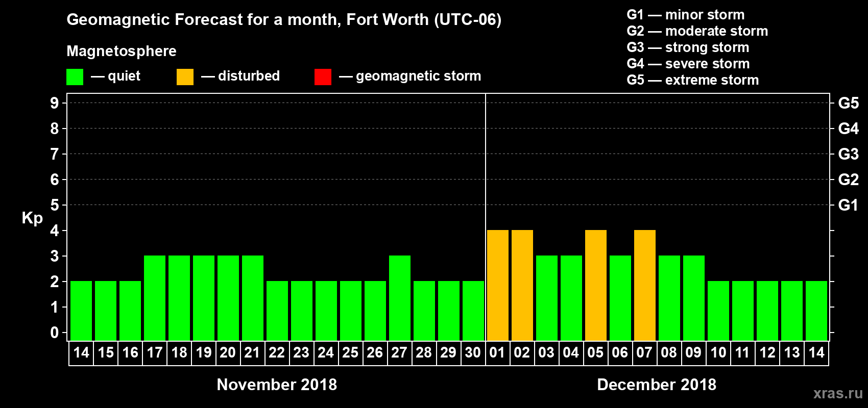This screenshot has height=408, width=868.
Task: Click the 'G4 — severe storm' legend text
Action: point(688,64)
